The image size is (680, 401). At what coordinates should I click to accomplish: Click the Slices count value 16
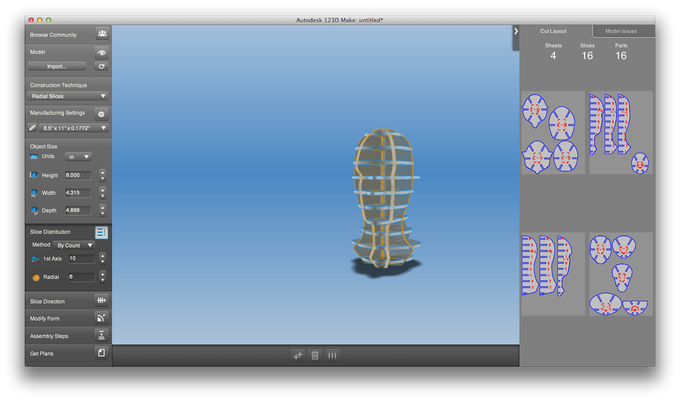(x=587, y=55)
